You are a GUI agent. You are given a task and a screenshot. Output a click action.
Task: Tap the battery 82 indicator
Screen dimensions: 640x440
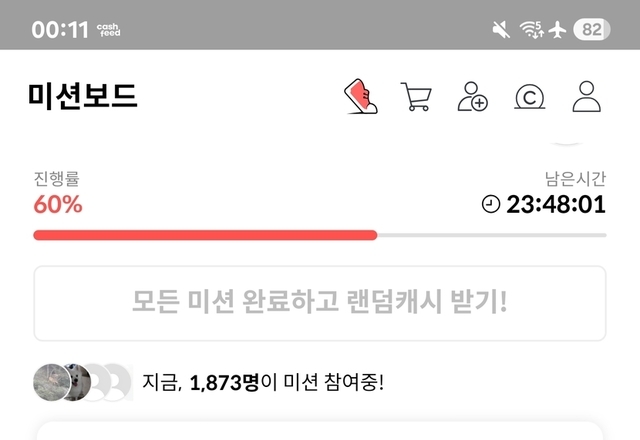[592, 29]
